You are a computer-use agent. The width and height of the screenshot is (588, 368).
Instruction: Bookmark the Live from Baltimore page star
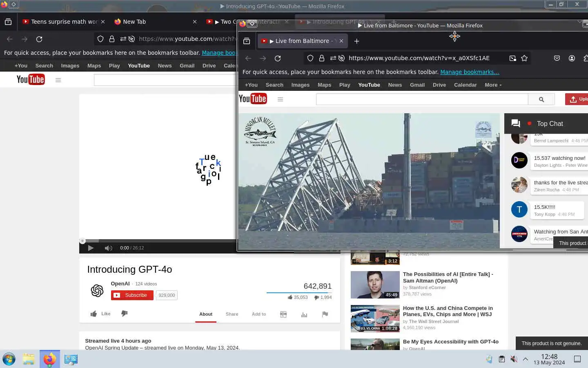pos(524,58)
